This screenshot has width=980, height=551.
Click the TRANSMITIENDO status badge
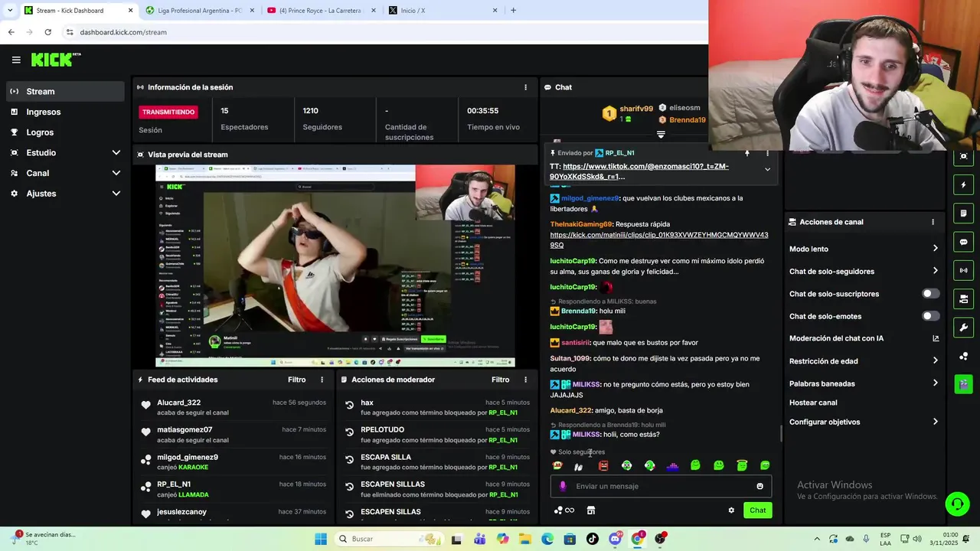point(168,112)
